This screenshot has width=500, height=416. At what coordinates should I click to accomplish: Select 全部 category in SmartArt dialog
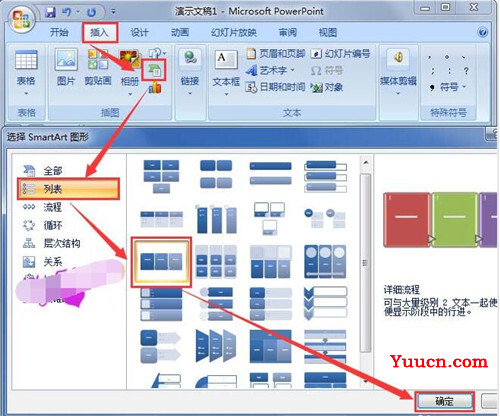tap(42, 171)
